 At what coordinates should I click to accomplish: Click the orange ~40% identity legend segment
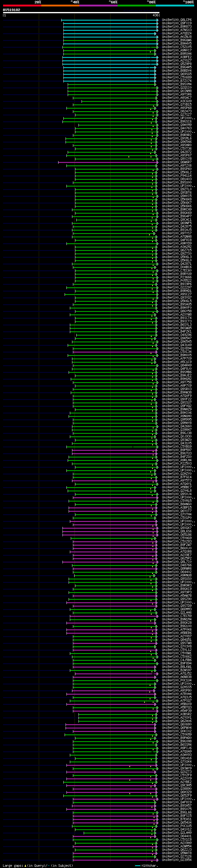(x=60, y=6)
